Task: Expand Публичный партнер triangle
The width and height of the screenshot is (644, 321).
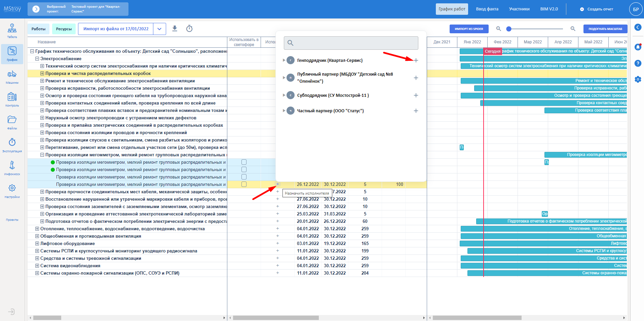Action: 284,78
